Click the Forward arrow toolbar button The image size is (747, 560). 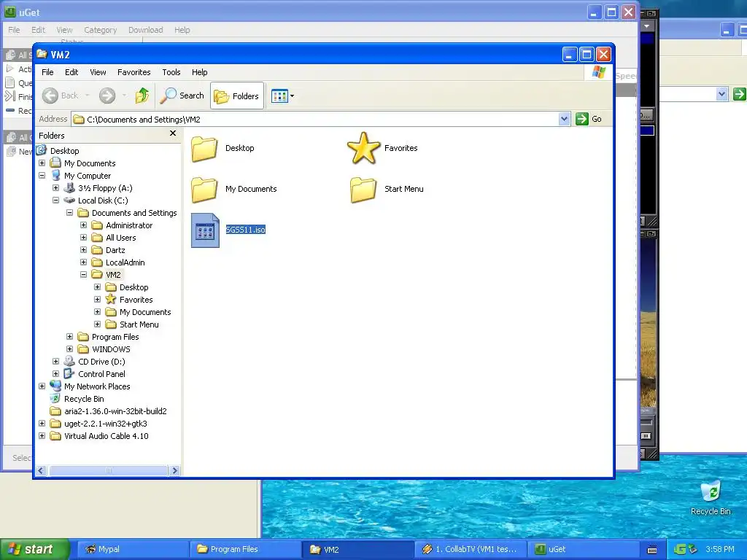point(107,96)
